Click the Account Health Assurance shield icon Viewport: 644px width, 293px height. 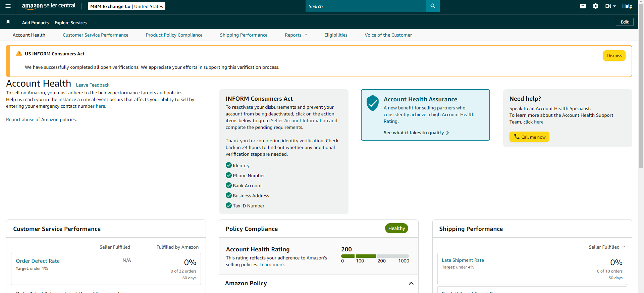pyautogui.click(x=372, y=103)
